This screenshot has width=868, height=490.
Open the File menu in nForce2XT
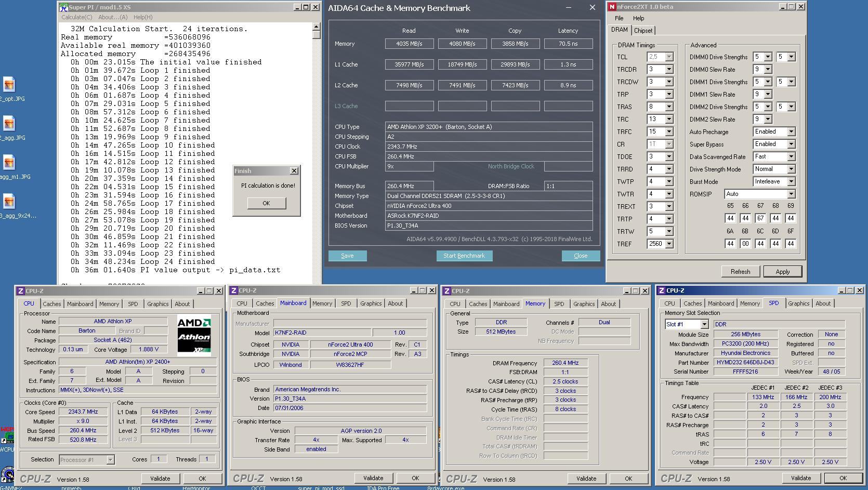click(619, 18)
